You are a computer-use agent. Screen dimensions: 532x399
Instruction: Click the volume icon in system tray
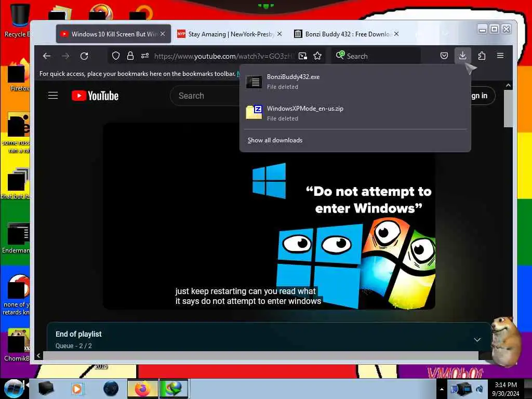(x=480, y=390)
